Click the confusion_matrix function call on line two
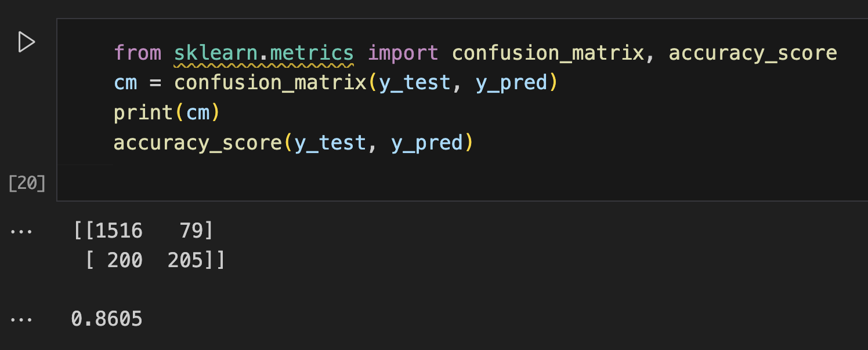 pos(270,83)
